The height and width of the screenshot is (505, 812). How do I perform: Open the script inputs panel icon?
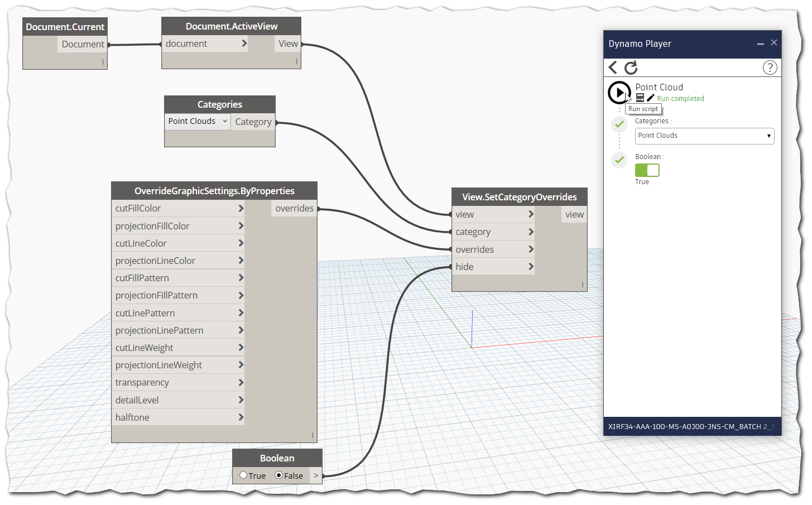pos(640,98)
